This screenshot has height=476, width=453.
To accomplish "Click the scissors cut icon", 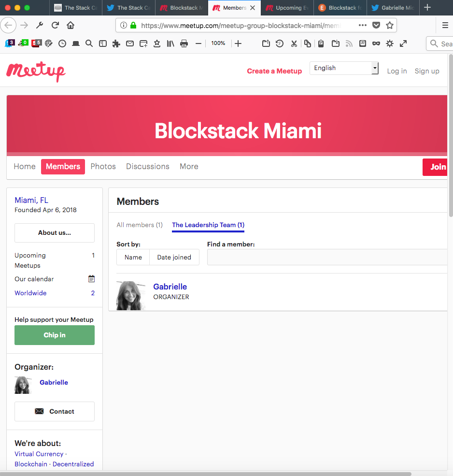I will 294,43.
